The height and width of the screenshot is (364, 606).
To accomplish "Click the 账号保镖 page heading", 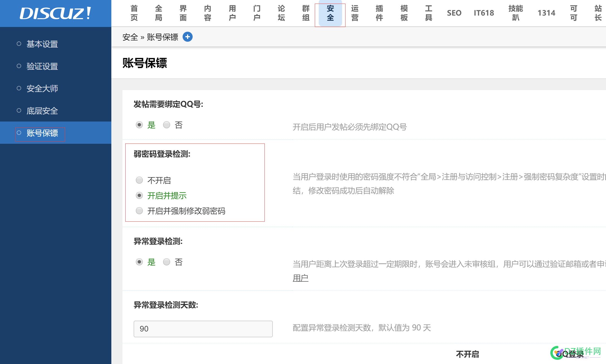I will [x=144, y=63].
